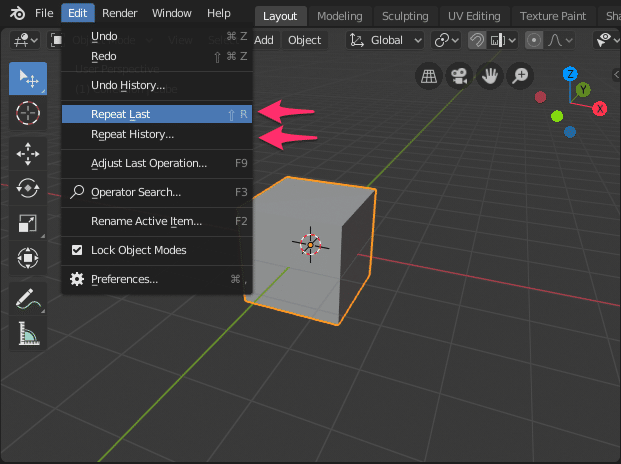
Task: Click the red X axis gizmo
Action: coord(600,108)
